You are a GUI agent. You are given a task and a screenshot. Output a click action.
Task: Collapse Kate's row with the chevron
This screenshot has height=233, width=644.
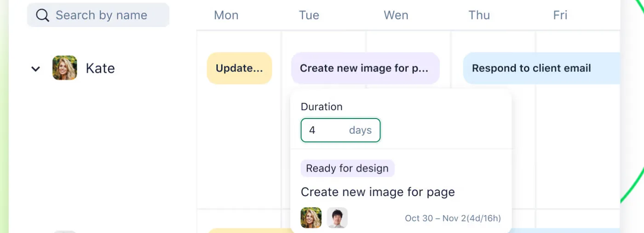click(35, 69)
